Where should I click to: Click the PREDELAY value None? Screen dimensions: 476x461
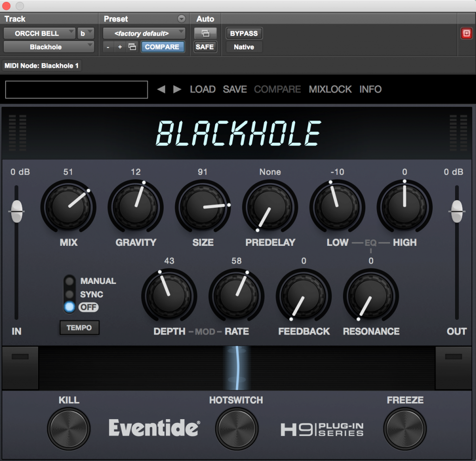(x=270, y=172)
